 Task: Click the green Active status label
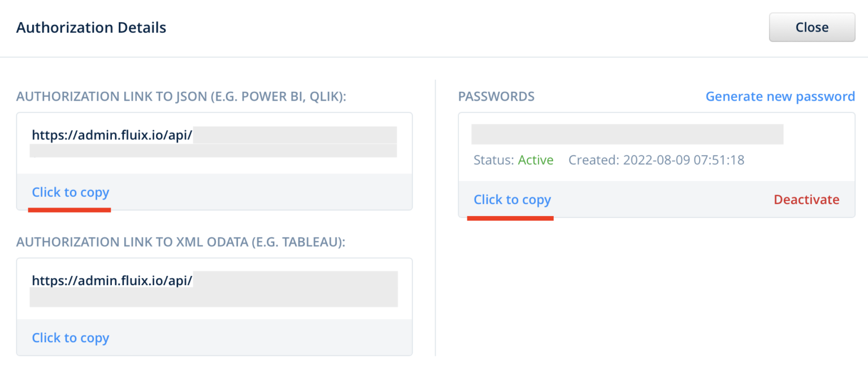pos(535,160)
